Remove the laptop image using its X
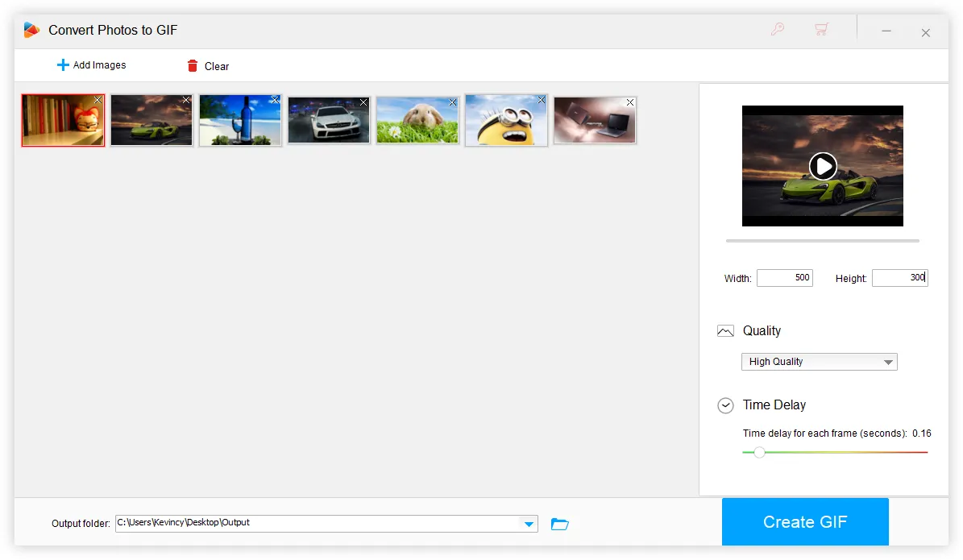Image resolution: width=963 pixels, height=560 pixels. pyautogui.click(x=629, y=102)
